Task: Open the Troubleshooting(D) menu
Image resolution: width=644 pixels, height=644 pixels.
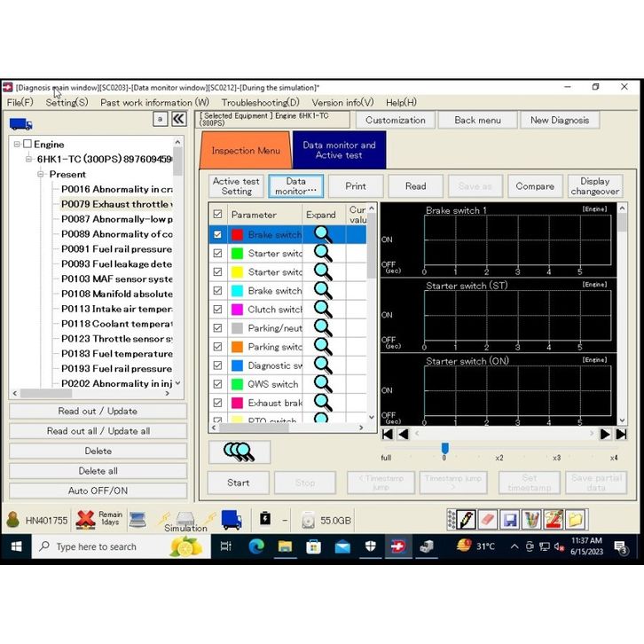Action: pyautogui.click(x=260, y=102)
